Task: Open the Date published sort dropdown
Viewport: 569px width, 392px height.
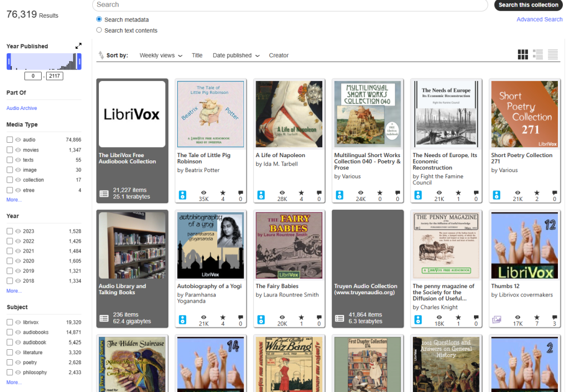Action: tap(236, 56)
